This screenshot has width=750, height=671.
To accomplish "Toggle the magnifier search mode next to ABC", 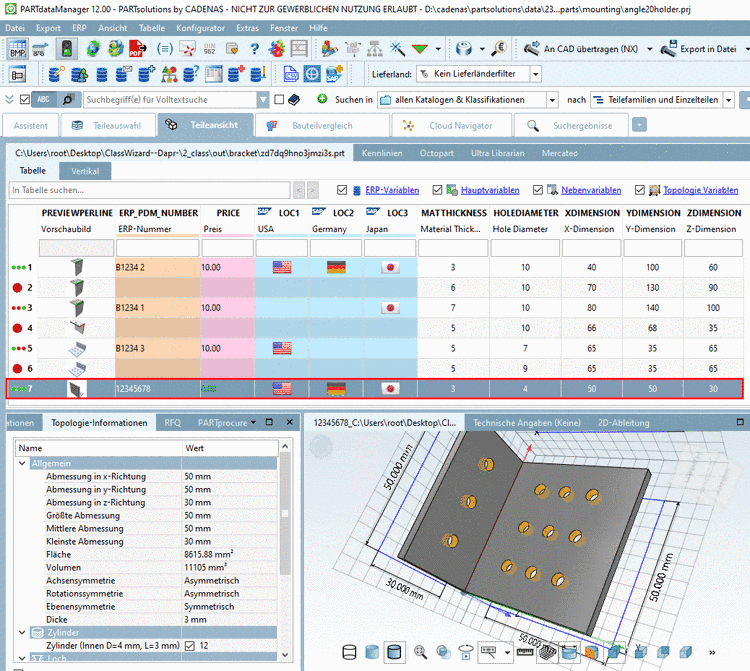I will point(68,99).
